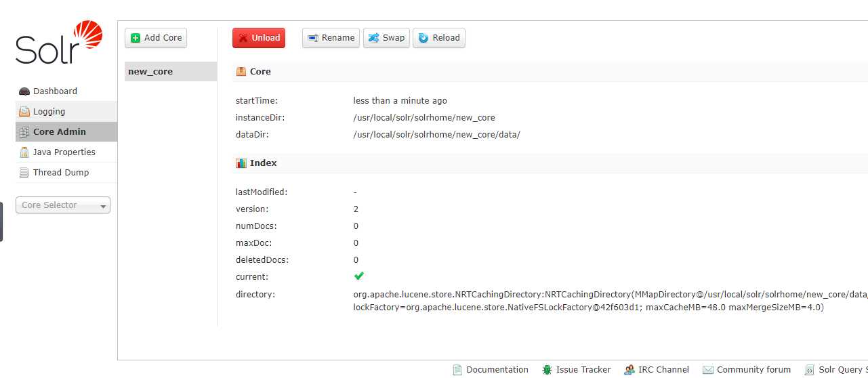The height and width of the screenshot is (378, 868).
Task: Click the instanceDir path /usr/local/solr/solrhome/new_core
Action: (424, 118)
